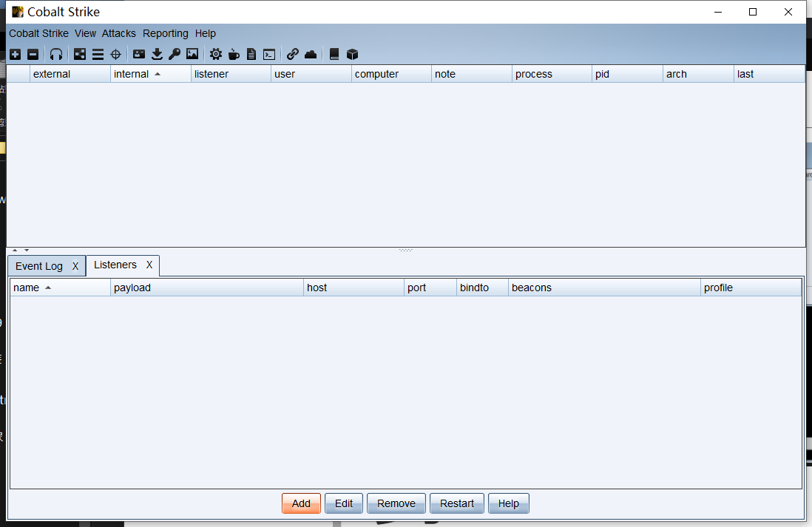Sort listeners by beacons column
812x527 pixels.
coord(604,288)
